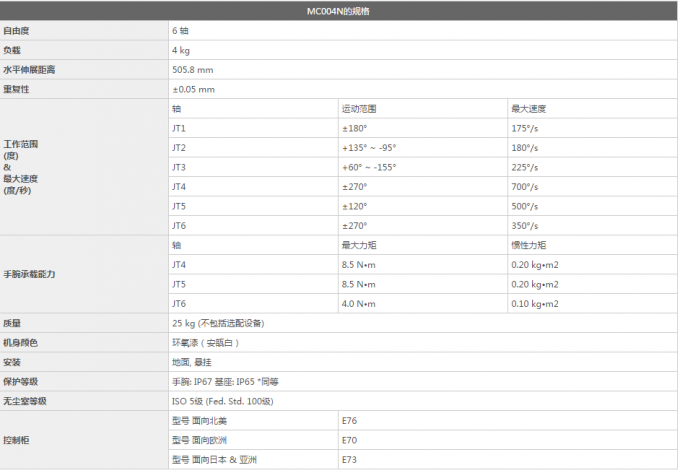
Task: Click the ±0.05 mm repeatability value
Action: 193,89
